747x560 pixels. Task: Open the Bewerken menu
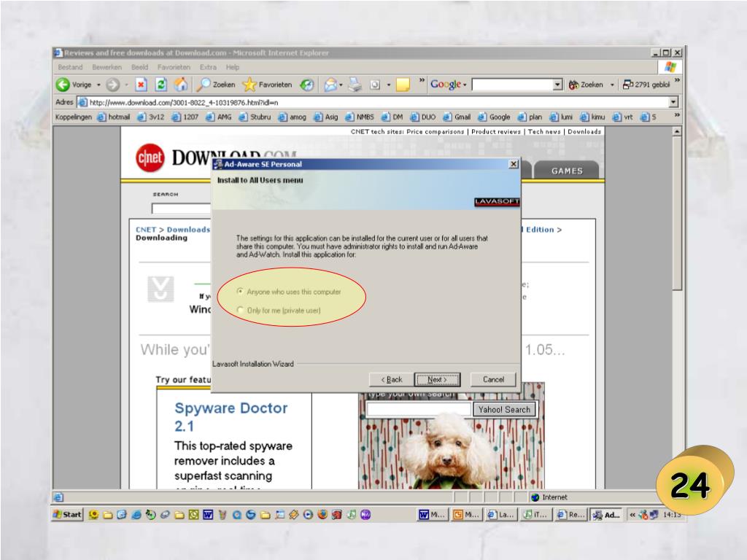click(107, 67)
